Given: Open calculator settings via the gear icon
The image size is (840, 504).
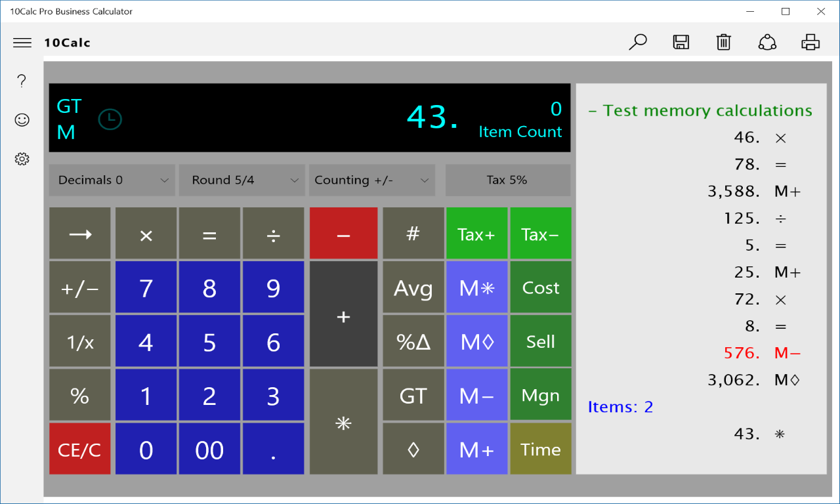Looking at the screenshot, I should coord(22,159).
